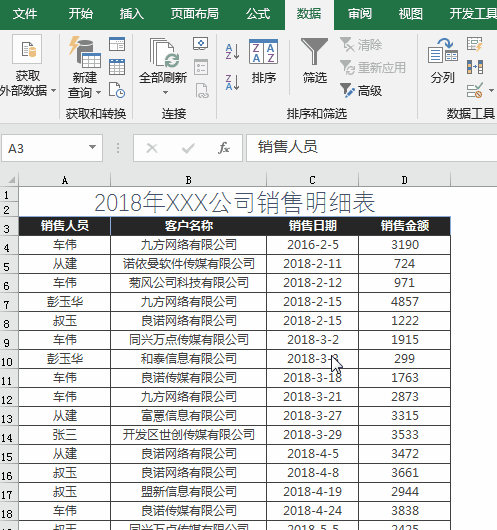Viewport: 497px width, 530px height.
Task: Click the 清除 filter button
Action: tap(361, 44)
